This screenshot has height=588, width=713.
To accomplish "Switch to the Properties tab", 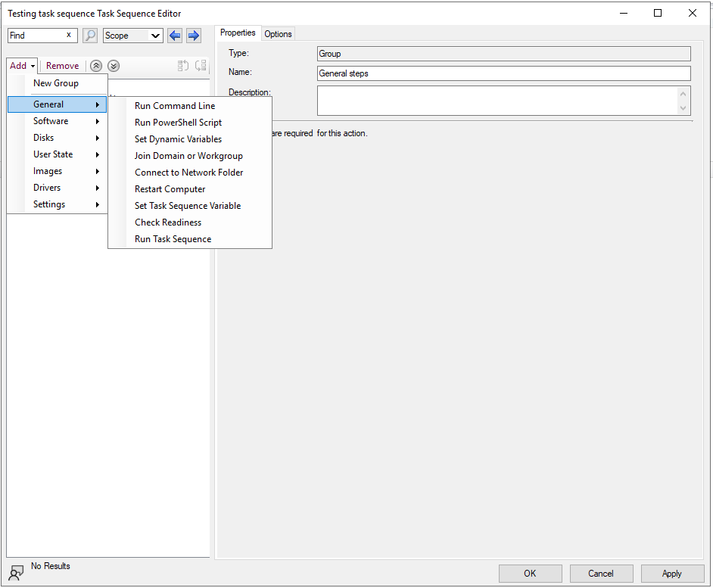I will (x=238, y=33).
